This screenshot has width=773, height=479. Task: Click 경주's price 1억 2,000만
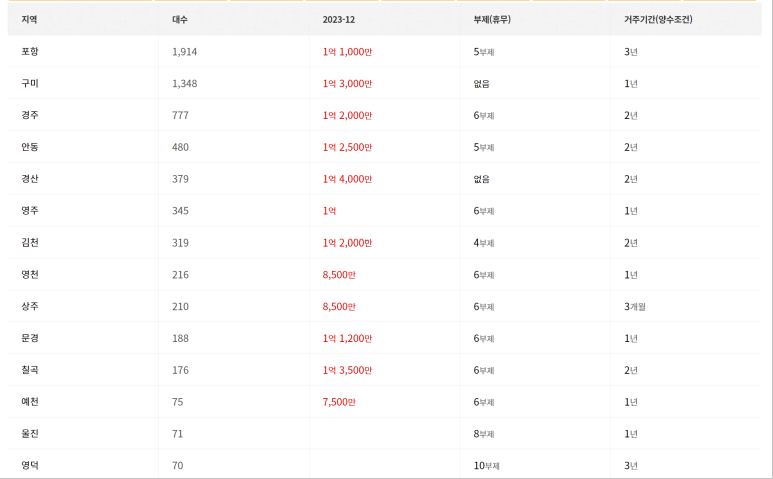pyautogui.click(x=348, y=115)
